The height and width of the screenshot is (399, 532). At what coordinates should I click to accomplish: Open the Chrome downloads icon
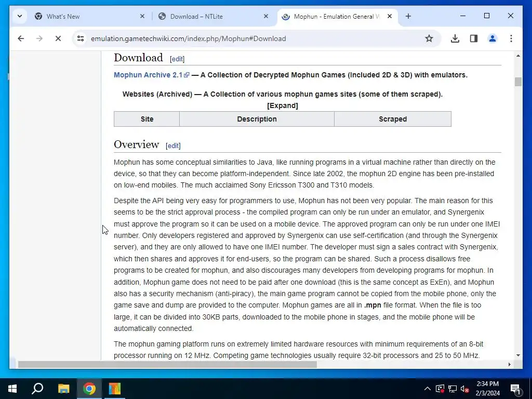[x=455, y=38]
